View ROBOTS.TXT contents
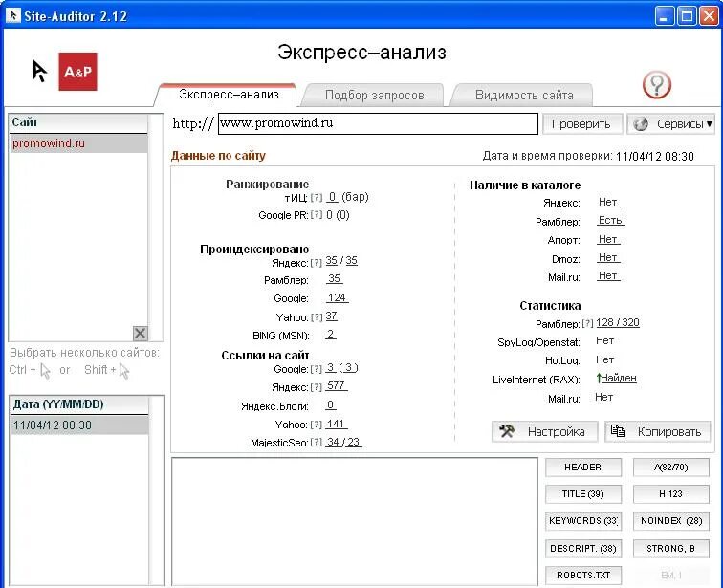This screenshot has width=723, height=588. point(583,576)
